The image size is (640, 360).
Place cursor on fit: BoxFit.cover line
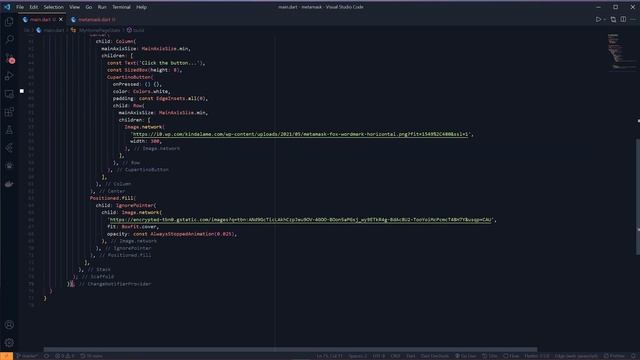click(x=133, y=227)
